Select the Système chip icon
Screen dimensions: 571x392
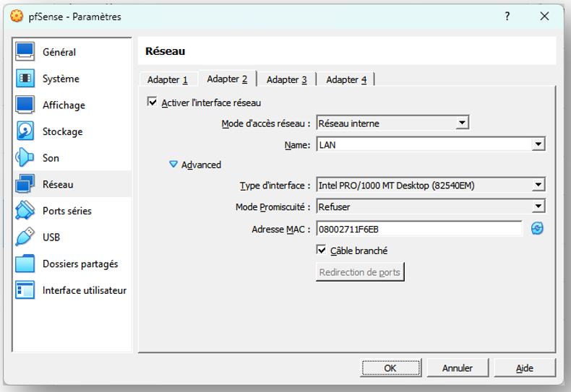tap(25, 78)
